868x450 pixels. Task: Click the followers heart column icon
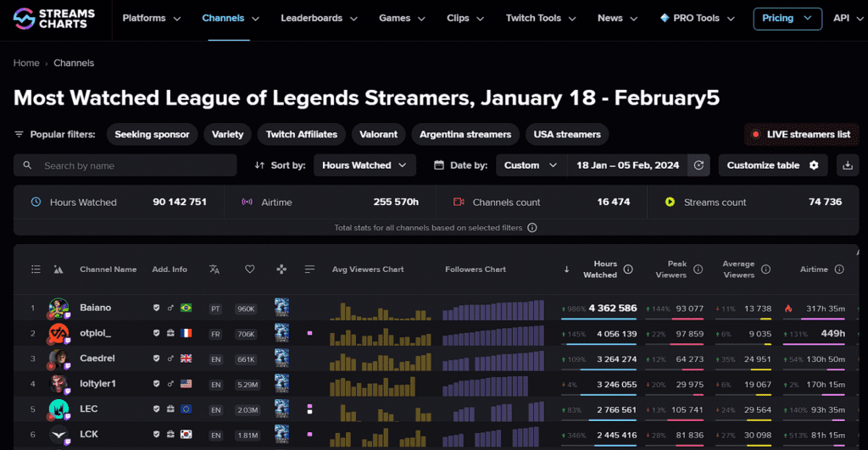tap(249, 269)
